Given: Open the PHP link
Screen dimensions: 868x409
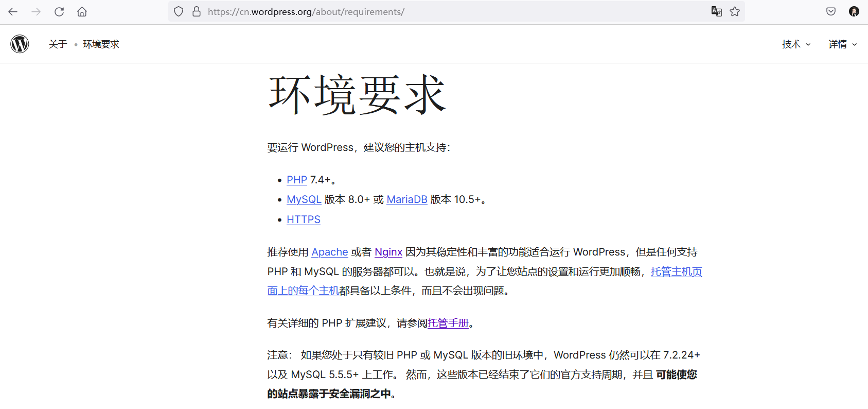Looking at the screenshot, I should pyautogui.click(x=297, y=180).
